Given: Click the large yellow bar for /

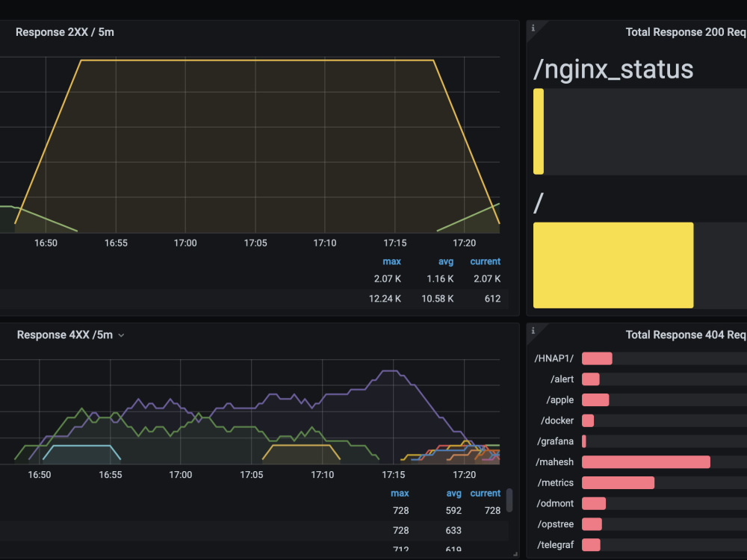Looking at the screenshot, I should (x=613, y=265).
